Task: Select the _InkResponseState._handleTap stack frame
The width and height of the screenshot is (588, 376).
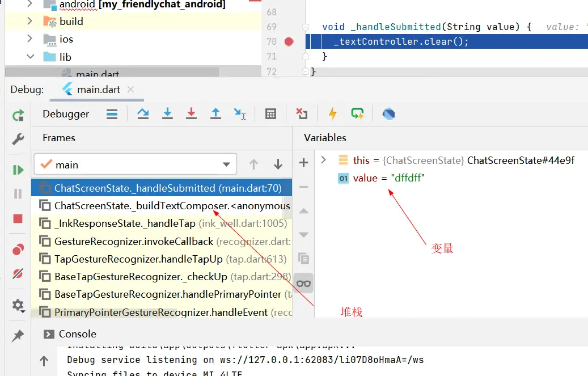Action: click(125, 223)
